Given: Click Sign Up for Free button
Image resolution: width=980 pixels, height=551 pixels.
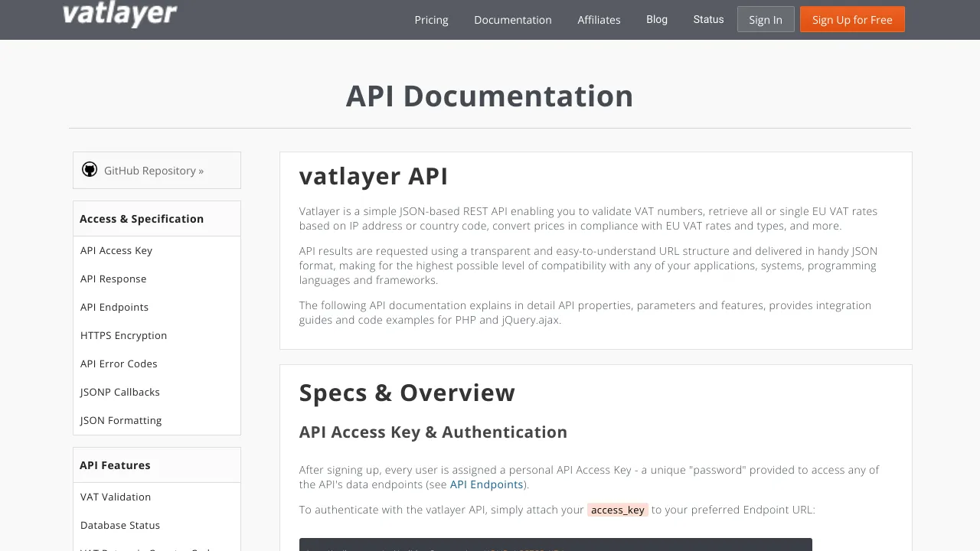Looking at the screenshot, I should tap(852, 20).
